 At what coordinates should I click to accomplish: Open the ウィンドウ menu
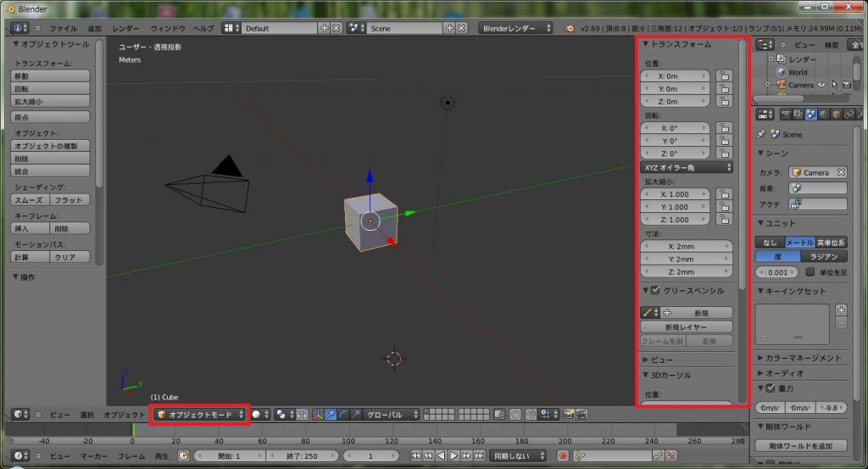pyautogui.click(x=168, y=28)
